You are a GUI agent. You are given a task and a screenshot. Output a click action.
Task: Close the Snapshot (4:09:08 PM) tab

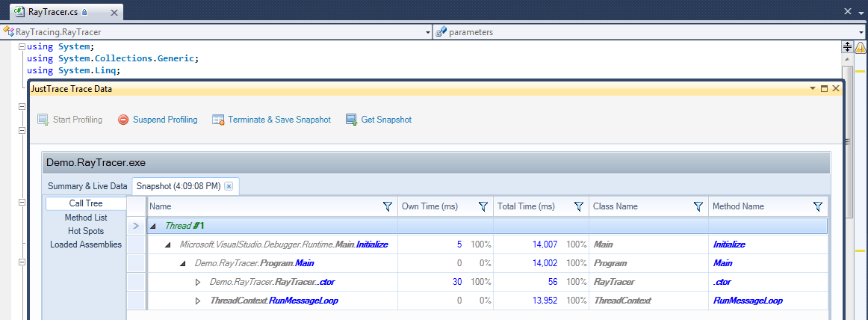[229, 186]
